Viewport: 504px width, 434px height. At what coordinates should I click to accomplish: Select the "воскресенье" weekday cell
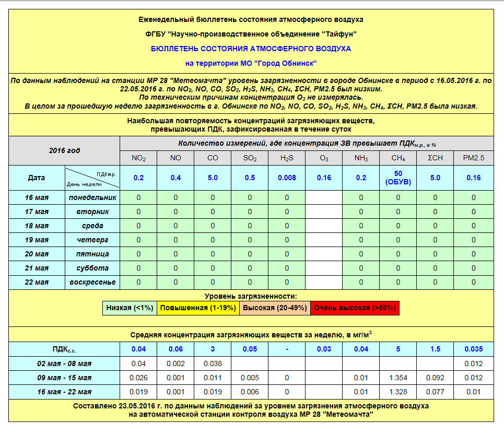tap(92, 282)
